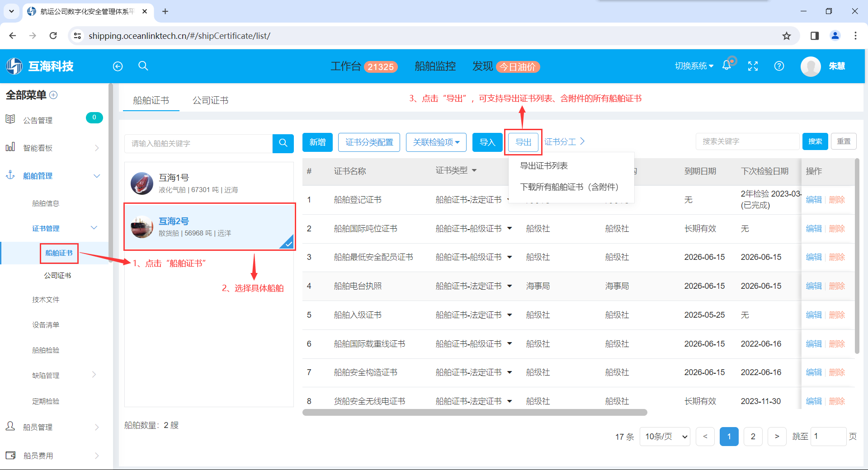
Task: Click the 互海科技 logo
Action: [x=40, y=66]
